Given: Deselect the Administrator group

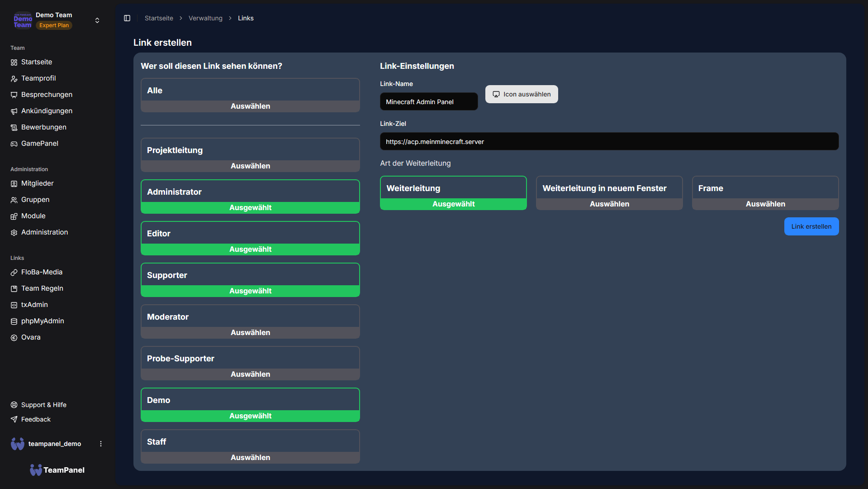Looking at the screenshot, I should (x=250, y=197).
